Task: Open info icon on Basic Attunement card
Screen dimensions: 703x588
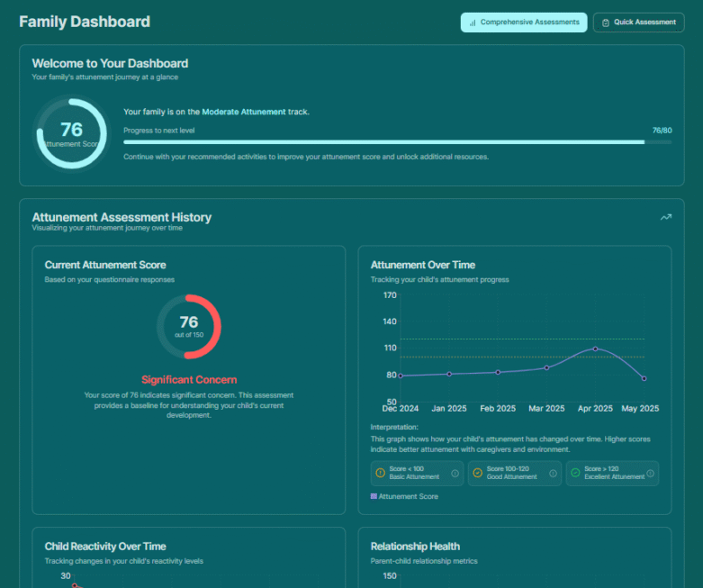Action: 455,473
